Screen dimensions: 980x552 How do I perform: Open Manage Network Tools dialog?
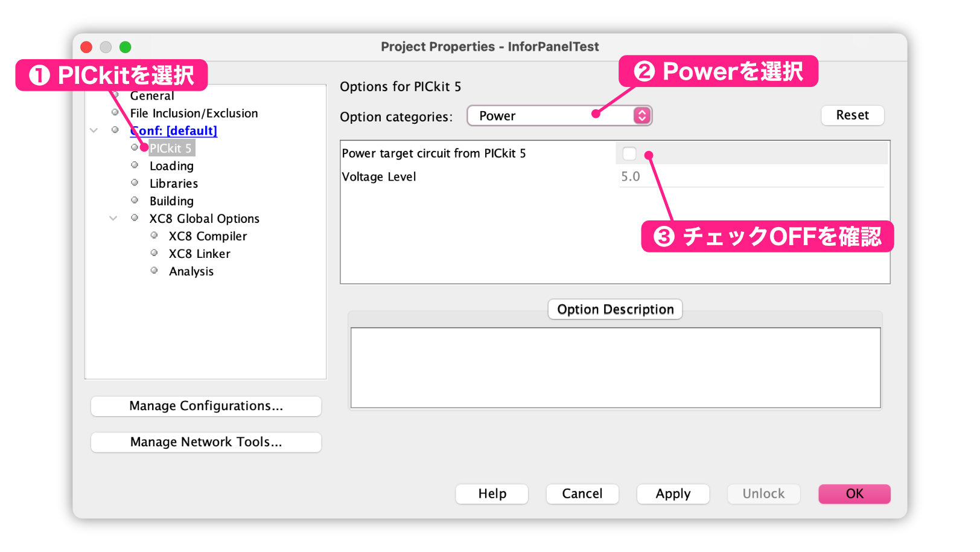pyautogui.click(x=206, y=442)
